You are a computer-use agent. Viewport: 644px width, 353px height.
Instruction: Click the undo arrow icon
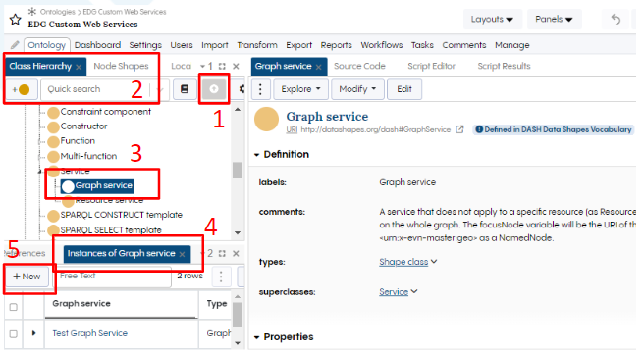(616, 19)
